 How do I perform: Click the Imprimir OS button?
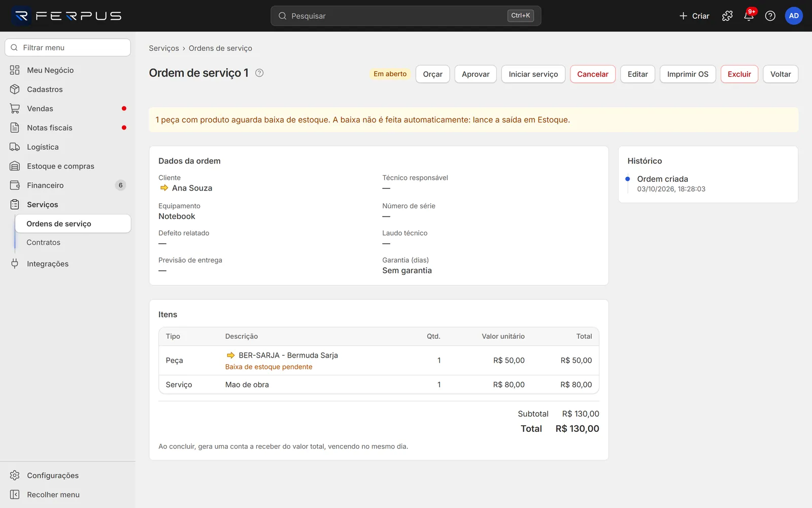[x=688, y=74]
